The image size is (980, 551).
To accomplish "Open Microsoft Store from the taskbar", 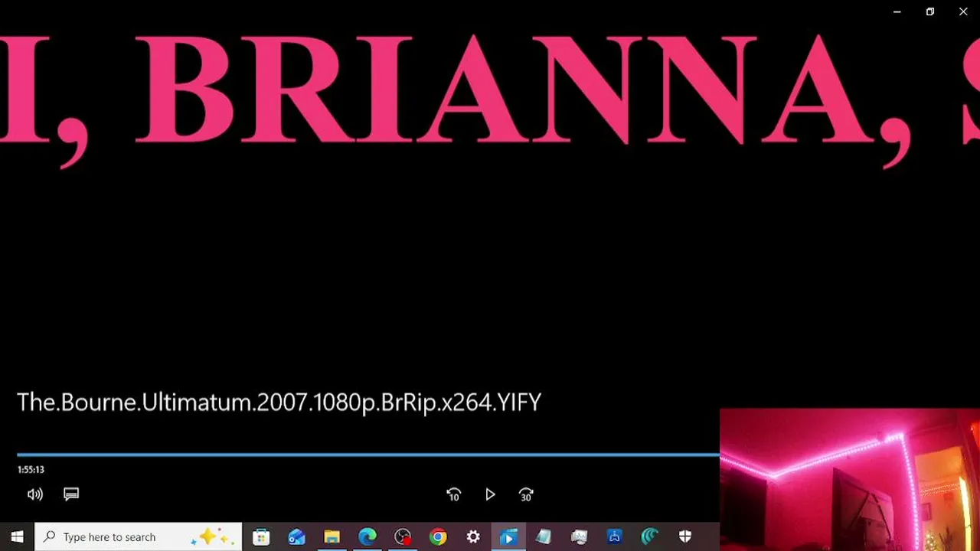I will [x=261, y=537].
